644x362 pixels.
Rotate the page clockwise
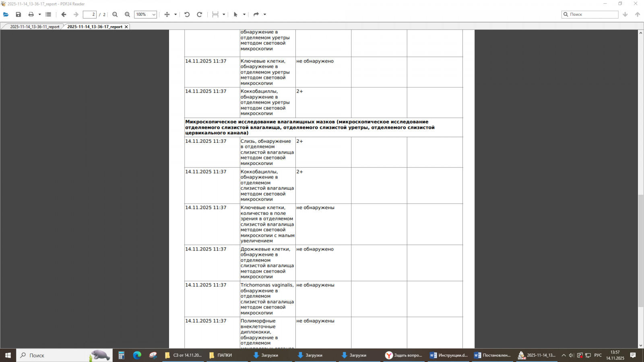[x=199, y=14]
